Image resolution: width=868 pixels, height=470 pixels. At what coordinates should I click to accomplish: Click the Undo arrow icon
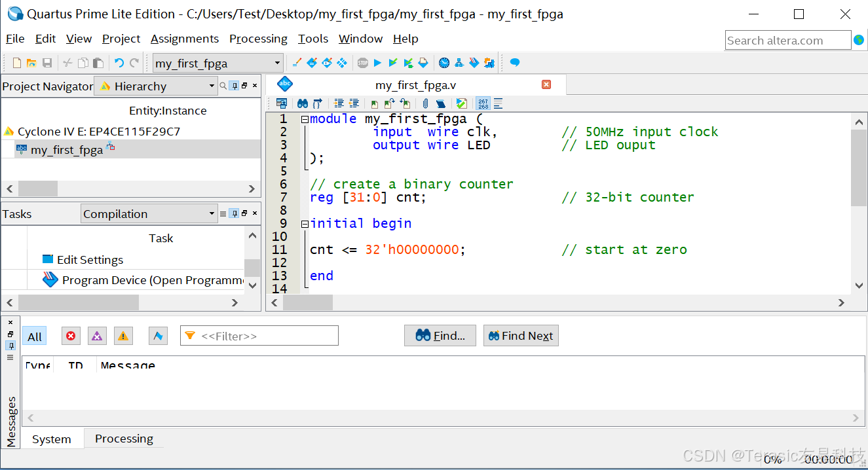[x=119, y=63]
